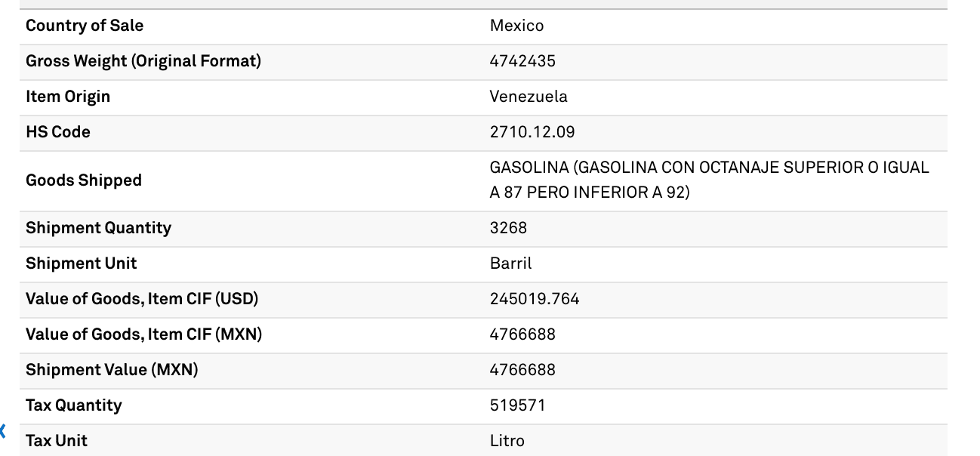Click the Goods Shipped label
This screenshot has height=456, width=980.
point(84,180)
